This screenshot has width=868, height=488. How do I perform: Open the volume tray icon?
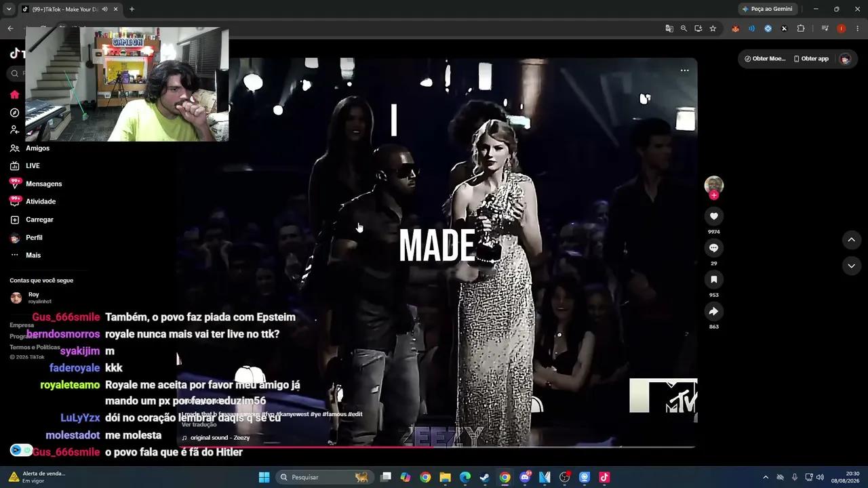coord(821,477)
